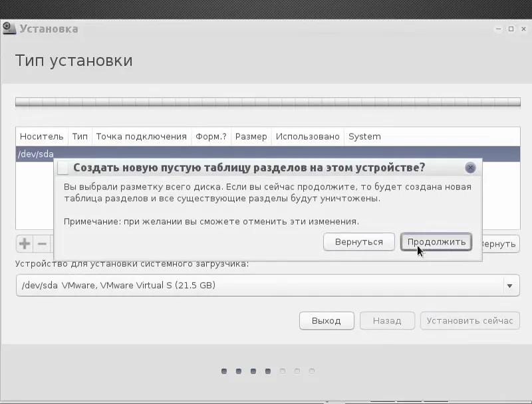This screenshot has height=404, width=532.
Task: Click the last empty progress step dot
Action: [312, 371]
